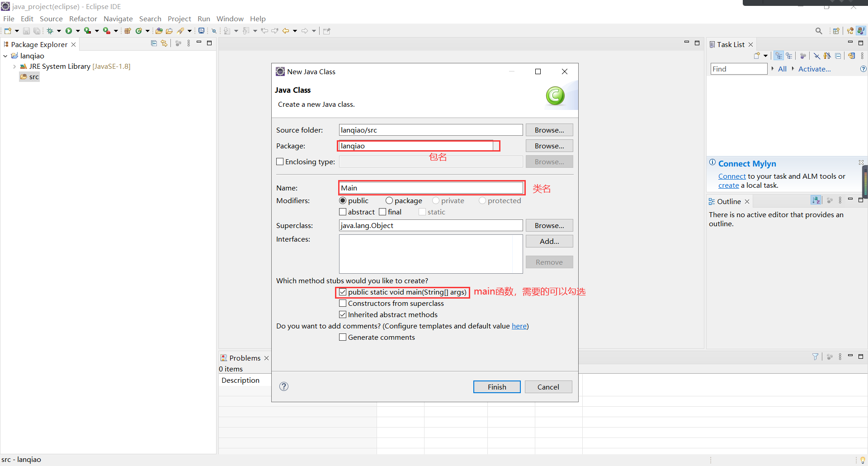Toggle Link with Editor in Package Explorer

tap(164, 43)
